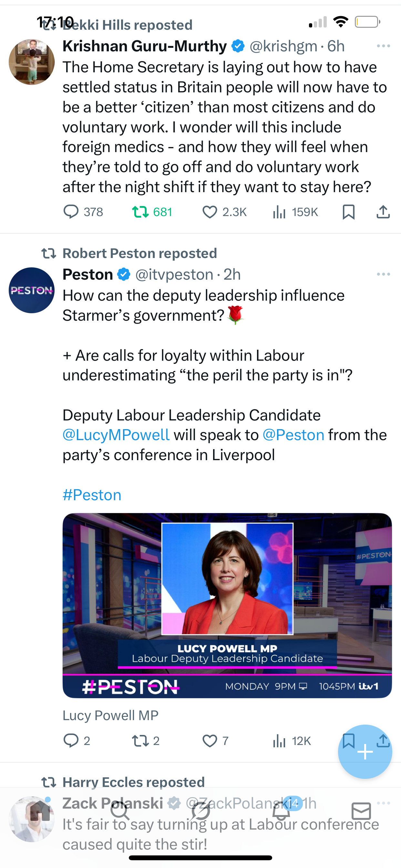View analytics for the 159K views tweet

pyautogui.click(x=279, y=212)
